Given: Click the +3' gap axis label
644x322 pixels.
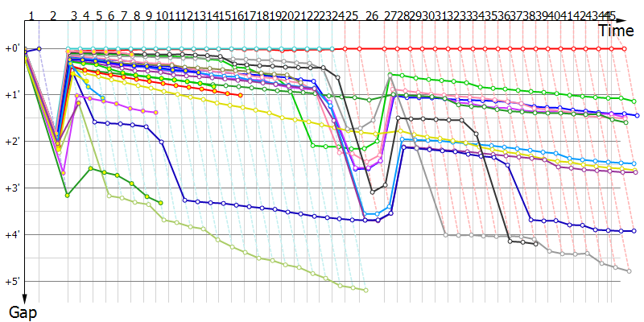Looking at the screenshot, I should [11, 188].
